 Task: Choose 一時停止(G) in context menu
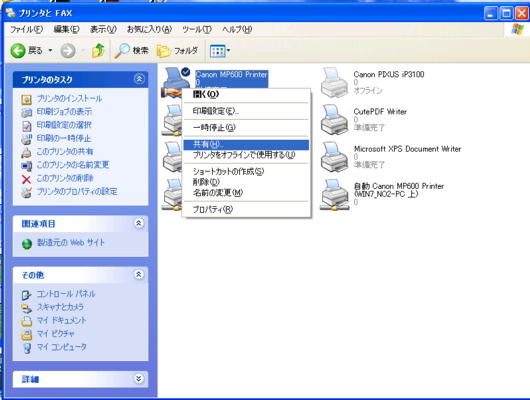pyautogui.click(x=246, y=127)
